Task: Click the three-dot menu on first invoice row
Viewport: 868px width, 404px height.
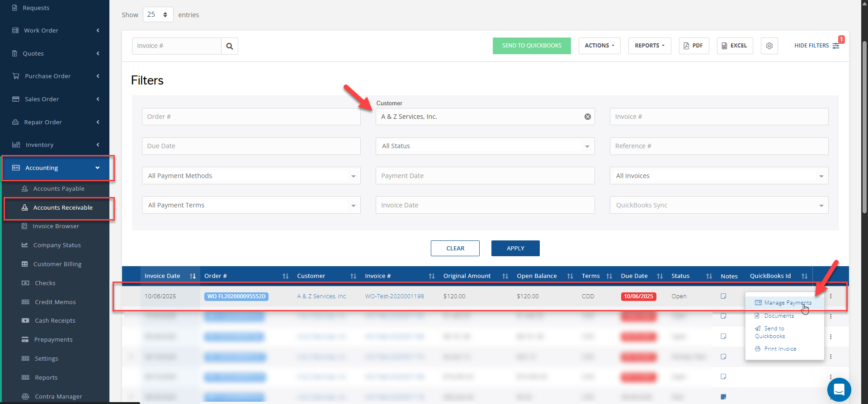Action: [831, 296]
